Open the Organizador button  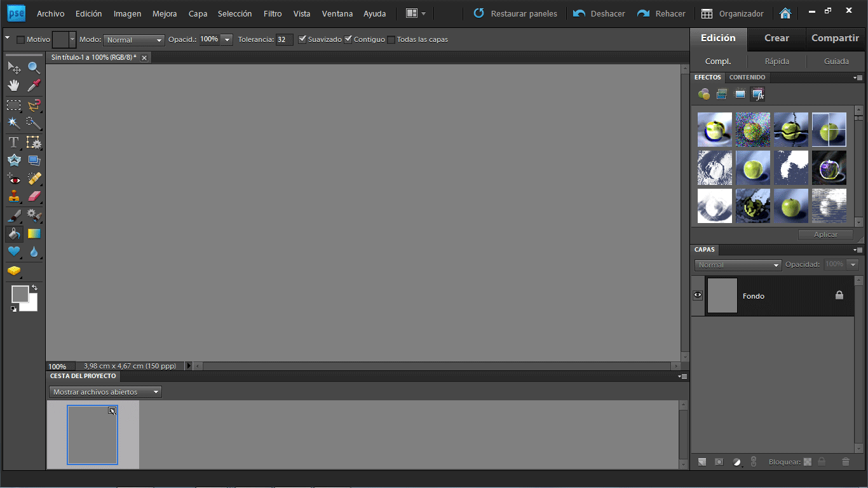click(732, 13)
